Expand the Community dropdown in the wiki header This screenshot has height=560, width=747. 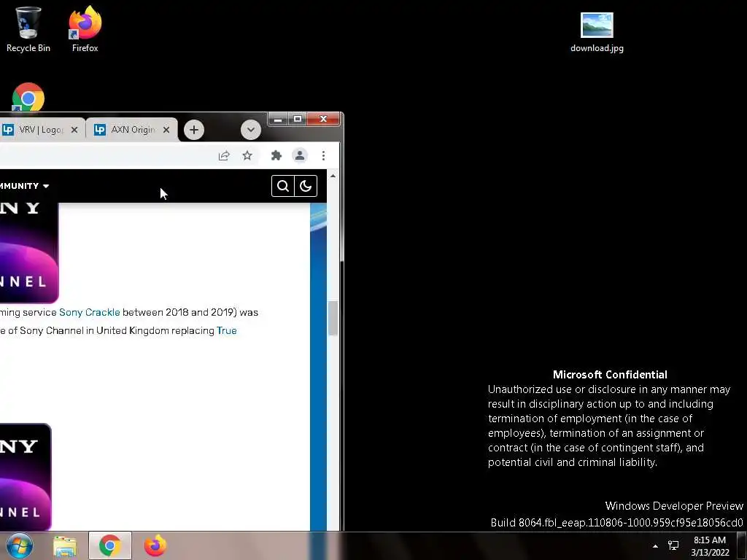[x=24, y=186]
